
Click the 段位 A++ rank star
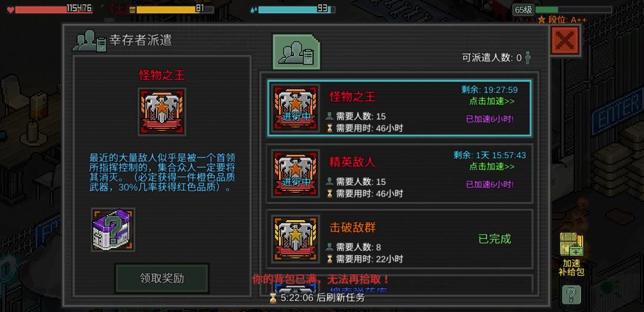click(541, 19)
